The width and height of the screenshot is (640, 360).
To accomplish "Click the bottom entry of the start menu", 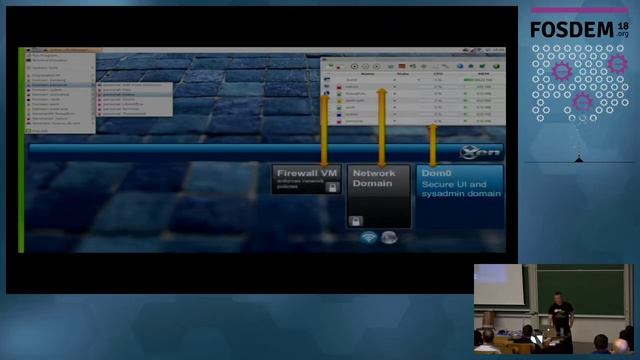I will (x=60, y=131).
